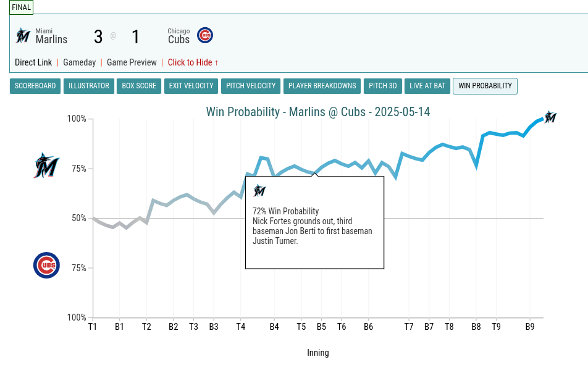Open the Gameday link
588x365 pixels.
[79, 62]
